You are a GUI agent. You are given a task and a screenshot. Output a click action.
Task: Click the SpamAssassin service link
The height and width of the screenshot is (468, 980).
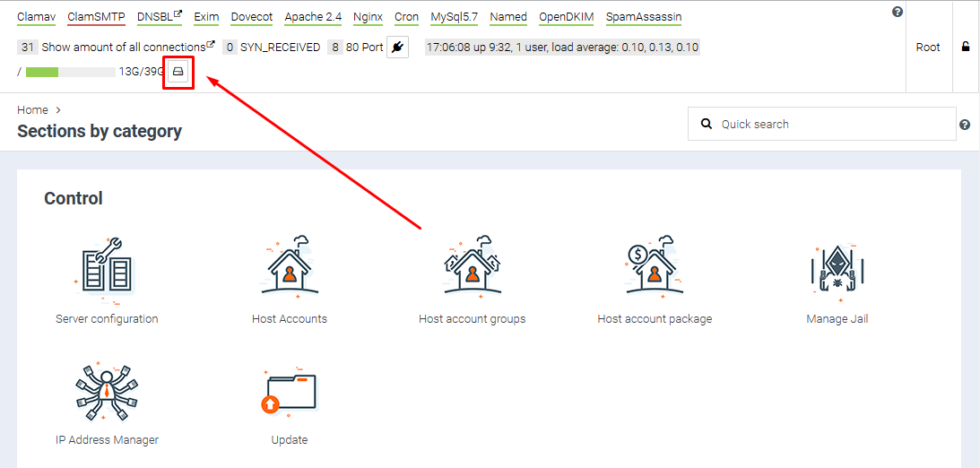644,17
